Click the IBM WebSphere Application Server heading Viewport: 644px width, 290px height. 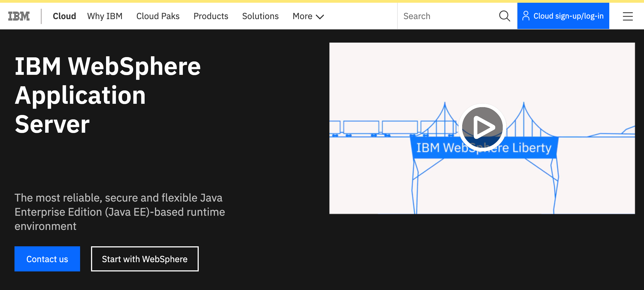coord(108,95)
